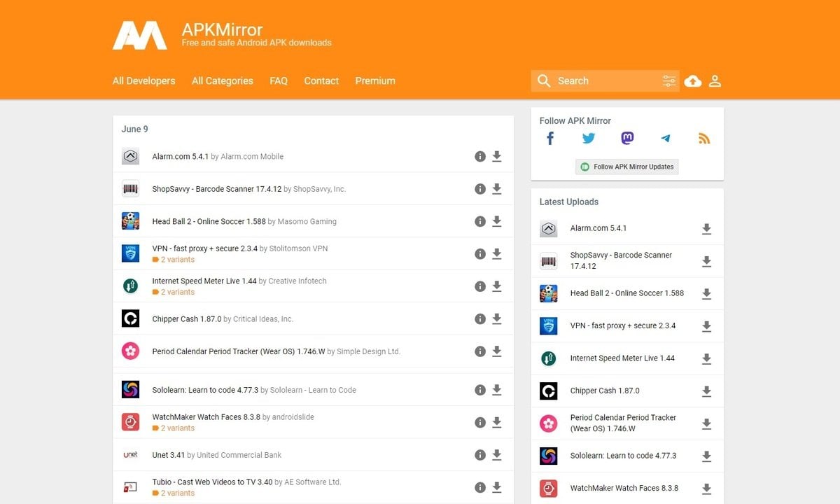Download WatchMaker in Latest Uploads sidebar
The height and width of the screenshot is (504, 840).
[707, 489]
